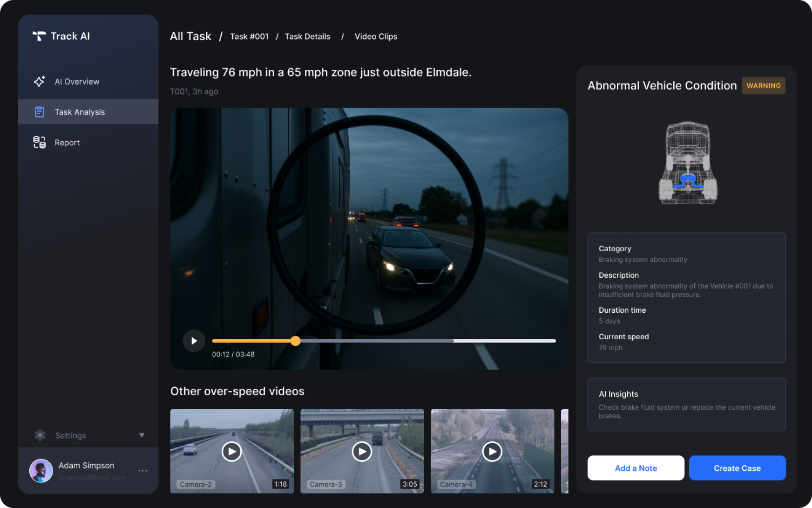Seek along the video progress bar track
The height and width of the screenshot is (508, 812).
click(x=384, y=341)
